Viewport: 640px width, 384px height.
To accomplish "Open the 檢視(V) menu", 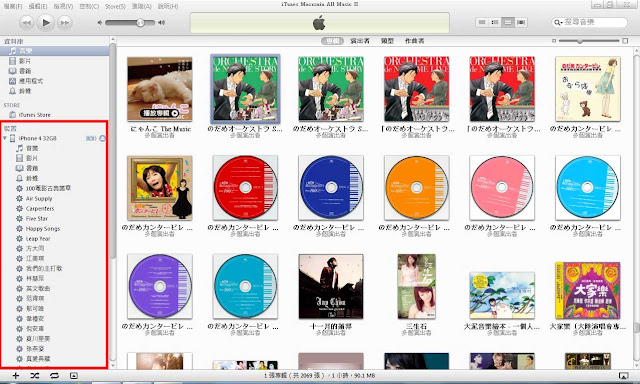I will pyautogui.click(x=63, y=7).
